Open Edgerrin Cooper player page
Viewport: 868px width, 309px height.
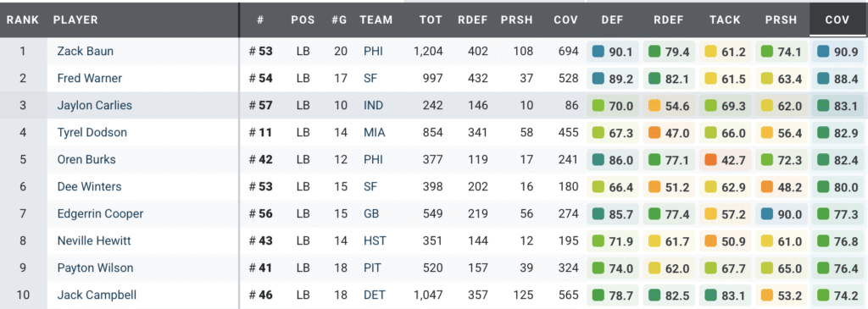[x=100, y=214]
